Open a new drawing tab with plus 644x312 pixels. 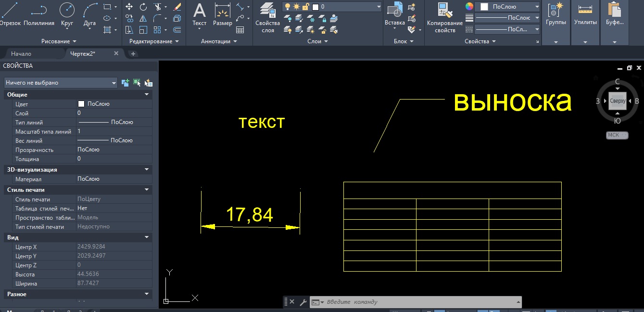[133, 53]
